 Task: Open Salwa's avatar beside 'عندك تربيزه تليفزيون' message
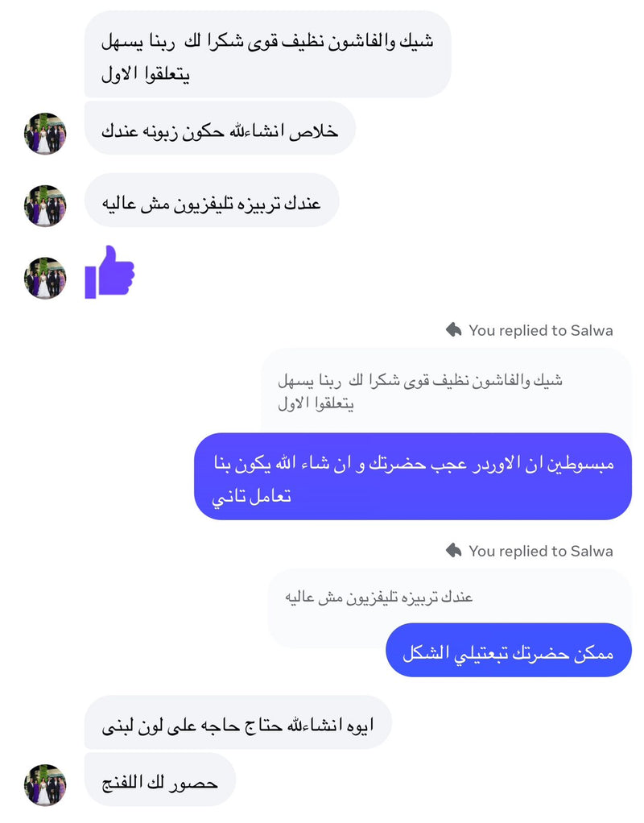[x=45, y=205]
